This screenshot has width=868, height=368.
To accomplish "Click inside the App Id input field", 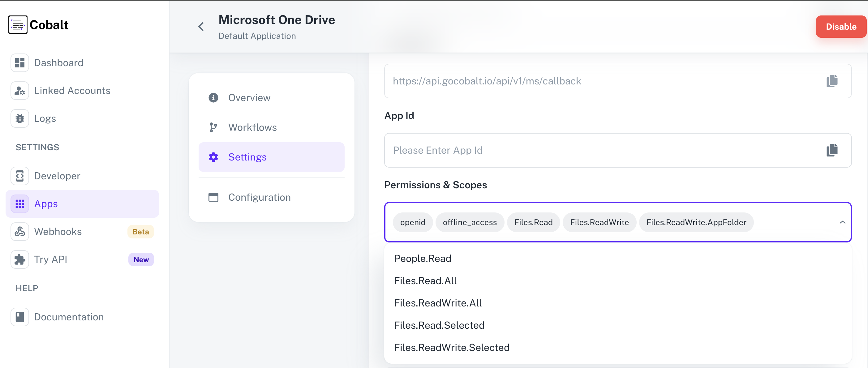I will tap(573, 150).
